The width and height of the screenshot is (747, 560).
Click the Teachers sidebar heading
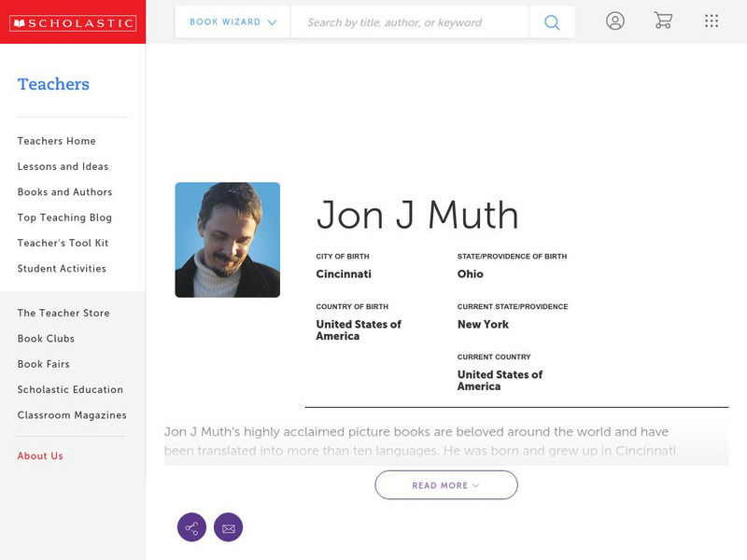tap(53, 84)
